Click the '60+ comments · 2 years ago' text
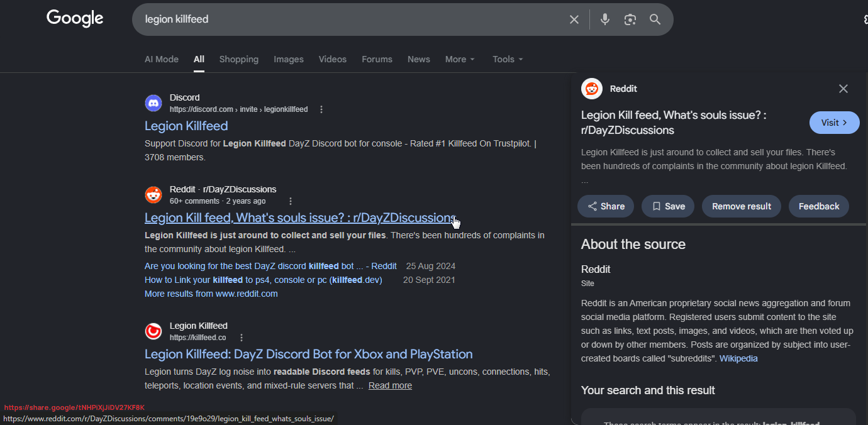 pos(218,201)
